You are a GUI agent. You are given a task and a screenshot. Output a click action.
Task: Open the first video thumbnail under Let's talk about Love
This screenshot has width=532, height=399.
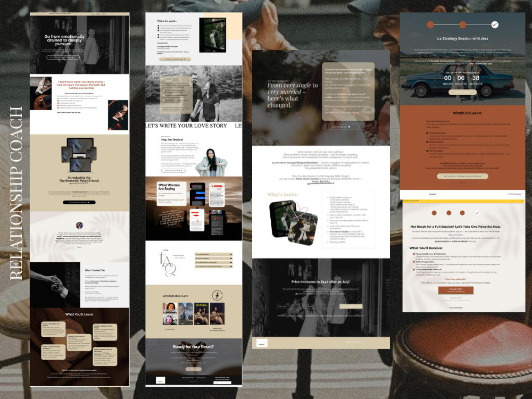(170, 314)
